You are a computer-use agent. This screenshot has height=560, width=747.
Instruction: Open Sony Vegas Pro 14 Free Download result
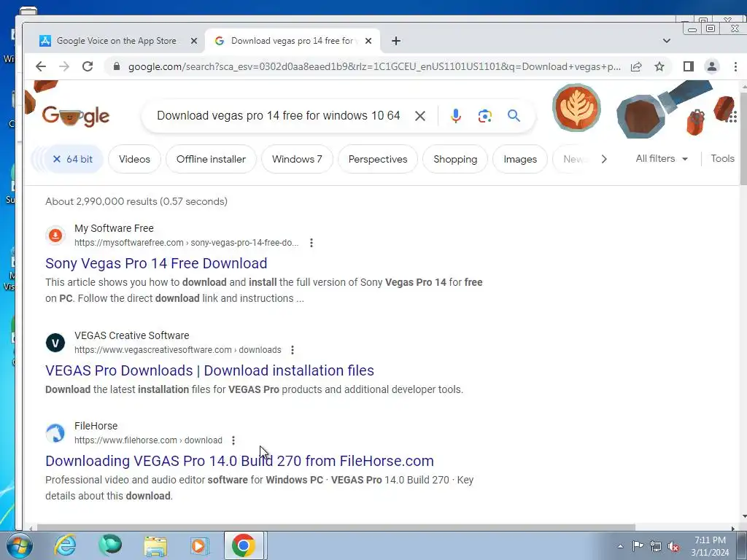tap(156, 263)
